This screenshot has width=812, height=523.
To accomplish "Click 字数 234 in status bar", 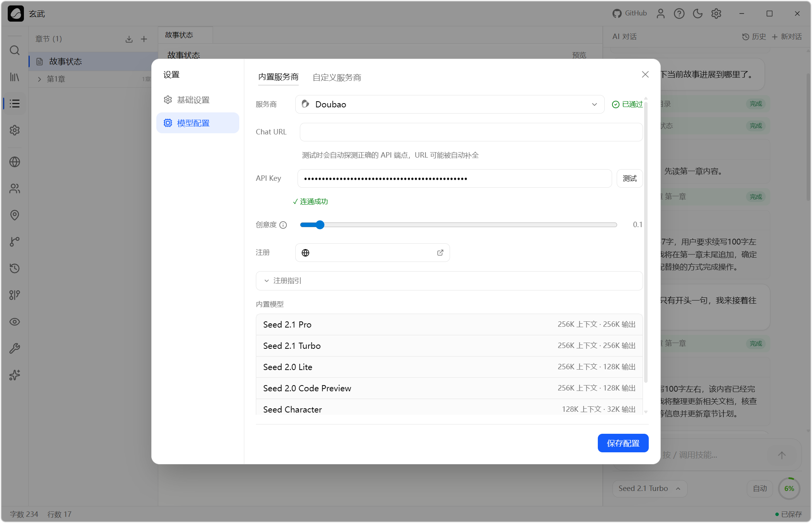I will tap(24, 515).
